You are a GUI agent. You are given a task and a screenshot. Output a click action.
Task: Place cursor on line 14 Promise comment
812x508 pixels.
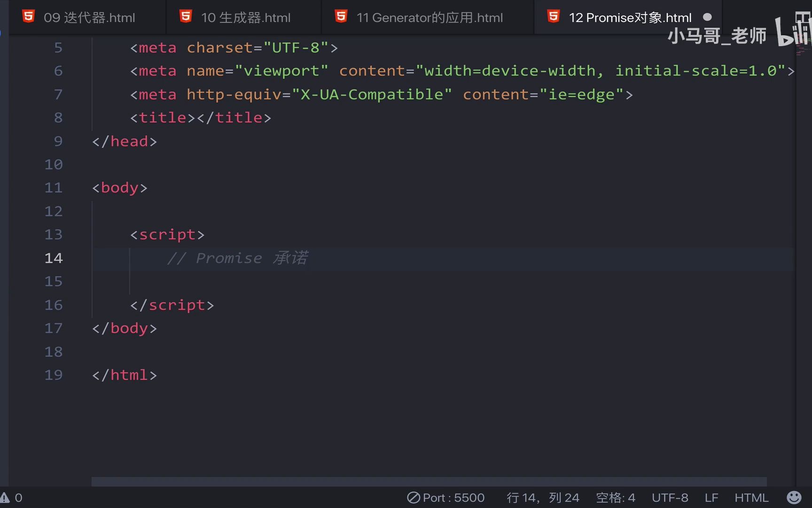[238, 258]
